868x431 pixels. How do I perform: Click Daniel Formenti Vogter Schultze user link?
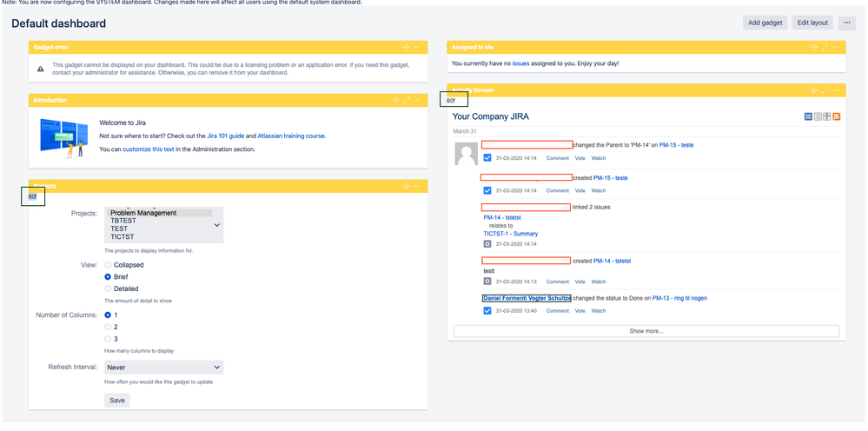coord(527,298)
